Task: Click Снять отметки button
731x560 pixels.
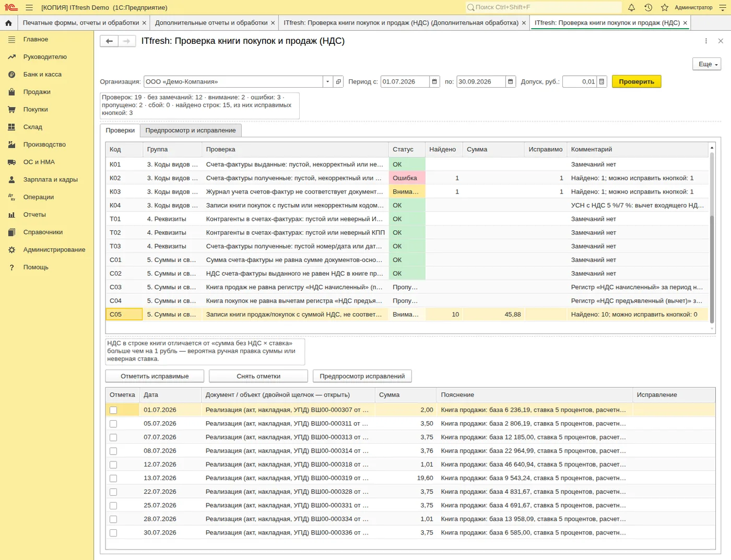Action: tap(258, 376)
